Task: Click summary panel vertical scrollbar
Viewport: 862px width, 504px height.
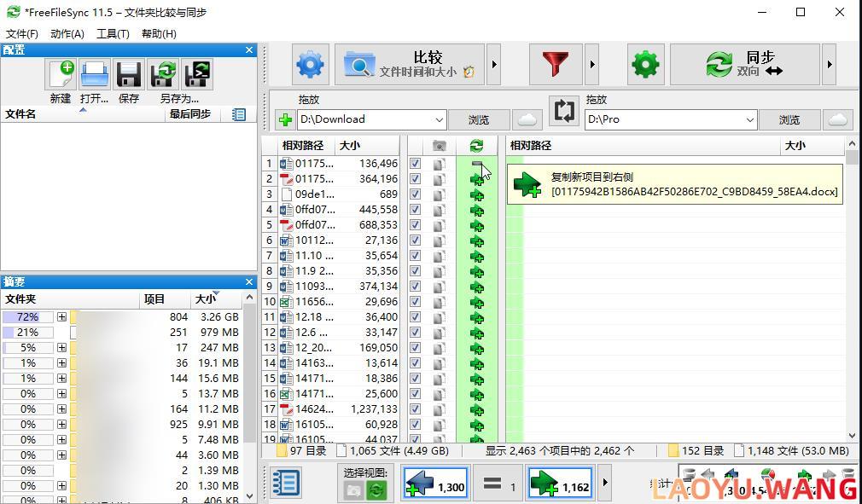Action: pyautogui.click(x=249, y=374)
